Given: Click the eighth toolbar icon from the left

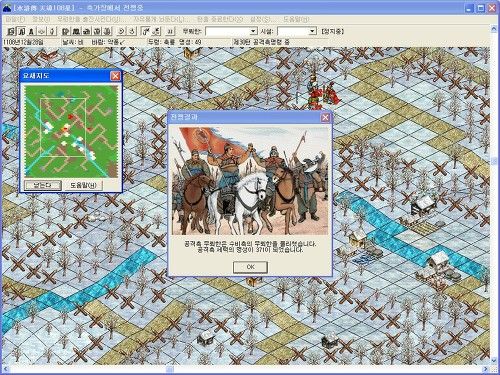Looking at the screenshot, I should pos(86,31).
